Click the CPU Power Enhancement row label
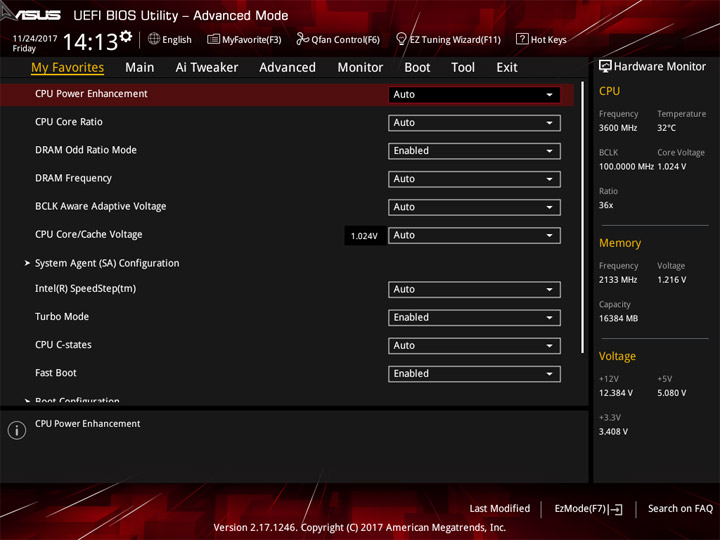The image size is (720, 540). (91, 94)
